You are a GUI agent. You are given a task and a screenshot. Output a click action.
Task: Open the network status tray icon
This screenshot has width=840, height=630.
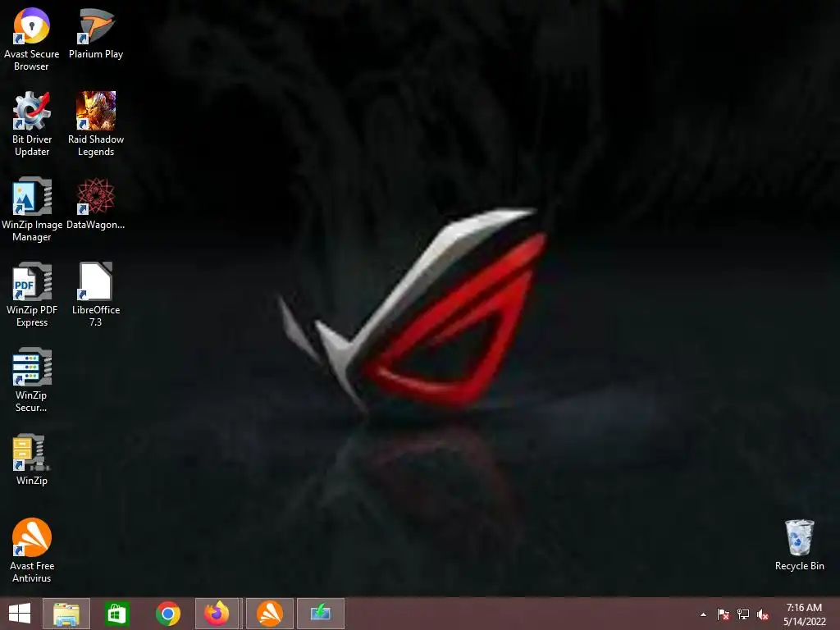pos(743,614)
